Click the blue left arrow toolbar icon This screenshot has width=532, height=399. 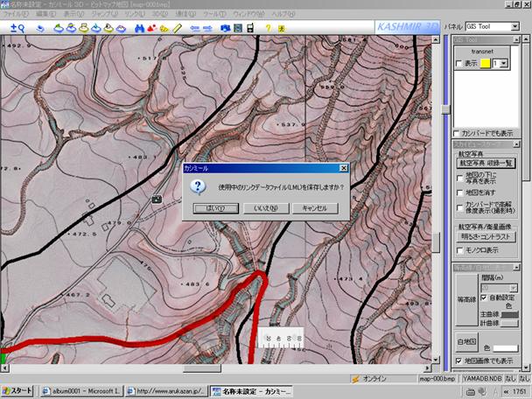tap(194, 29)
